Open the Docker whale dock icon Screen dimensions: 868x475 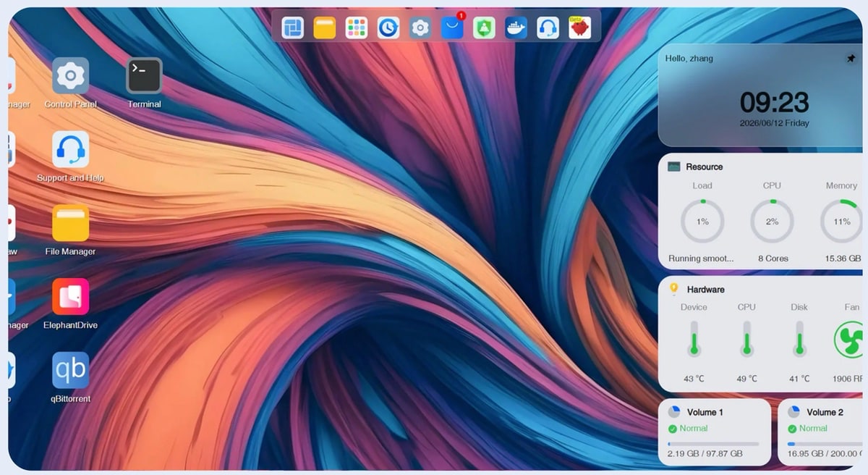click(516, 28)
